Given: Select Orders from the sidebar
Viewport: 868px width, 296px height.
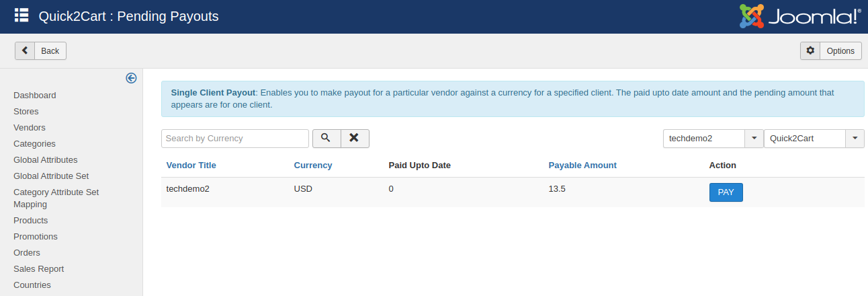Looking at the screenshot, I should [x=27, y=252].
